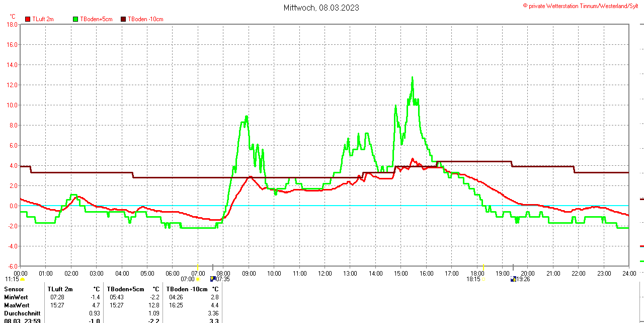
Task: Click the TBoden -10cm column header in table
Action: point(187,289)
